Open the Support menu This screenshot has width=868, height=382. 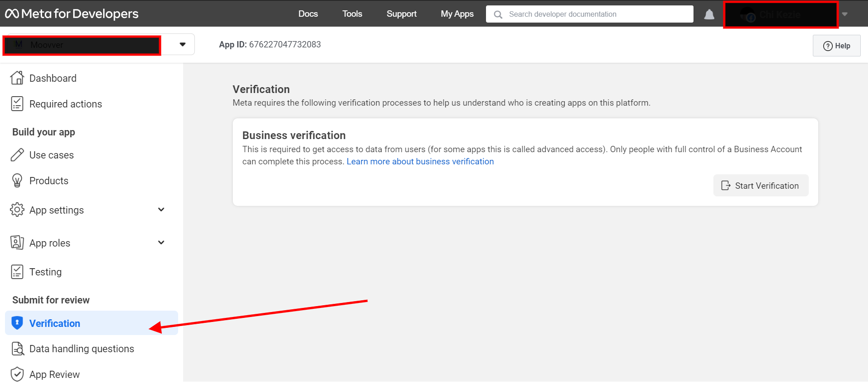tap(401, 14)
